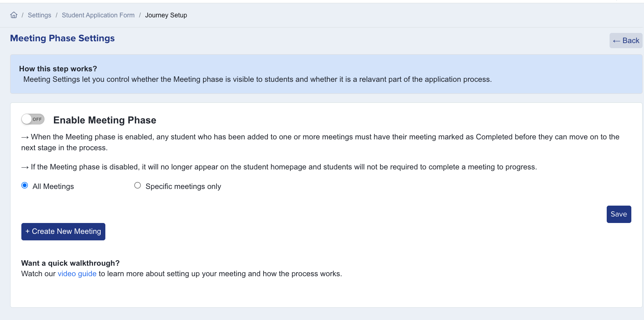Image resolution: width=644 pixels, height=320 pixels.
Task: Click the Enable Meeting Phase title text
Action: point(105,120)
